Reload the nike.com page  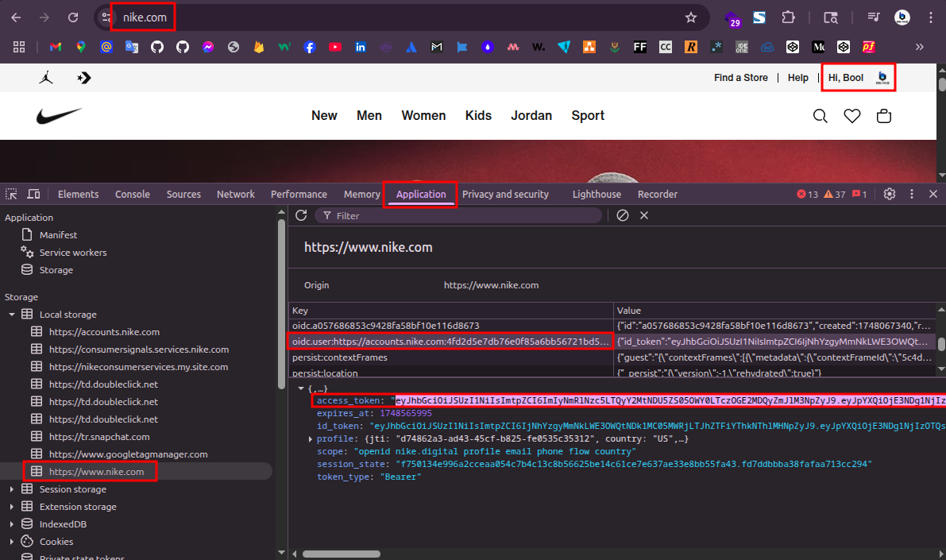point(73,17)
